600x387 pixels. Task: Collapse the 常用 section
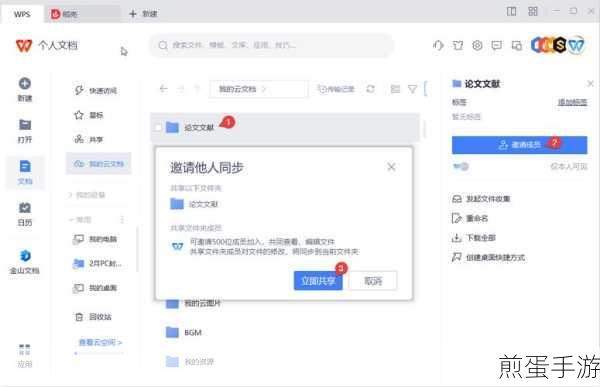coord(80,220)
